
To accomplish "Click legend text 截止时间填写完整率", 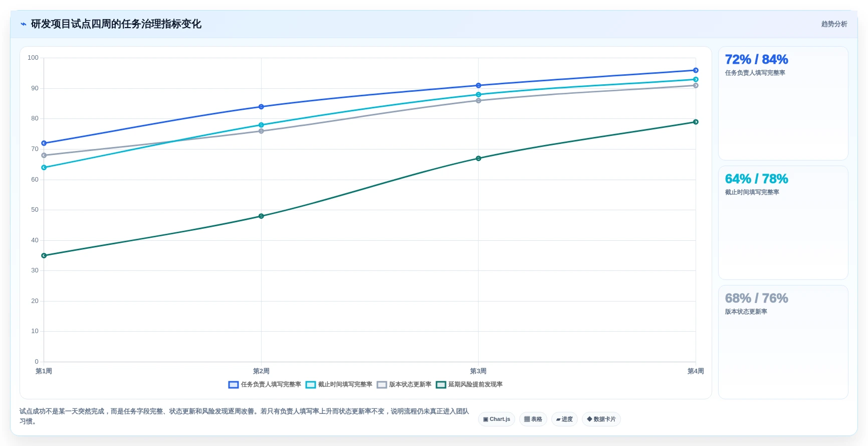I will point(345,385).
